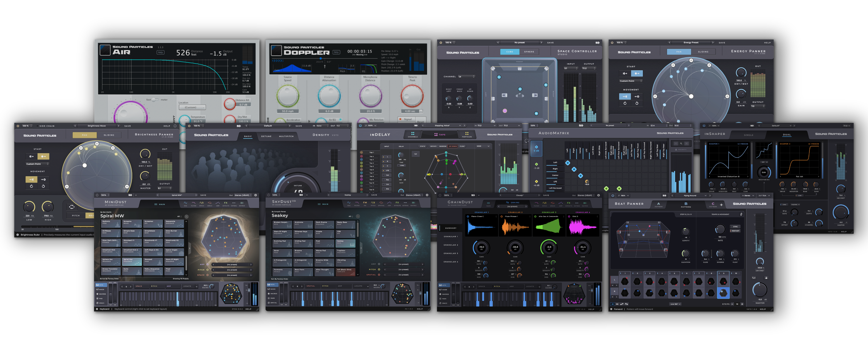Select Shiftbass preset in MiniDust
Image resolution: width=868 pixels, height=351 pixels.
point(111,233)
